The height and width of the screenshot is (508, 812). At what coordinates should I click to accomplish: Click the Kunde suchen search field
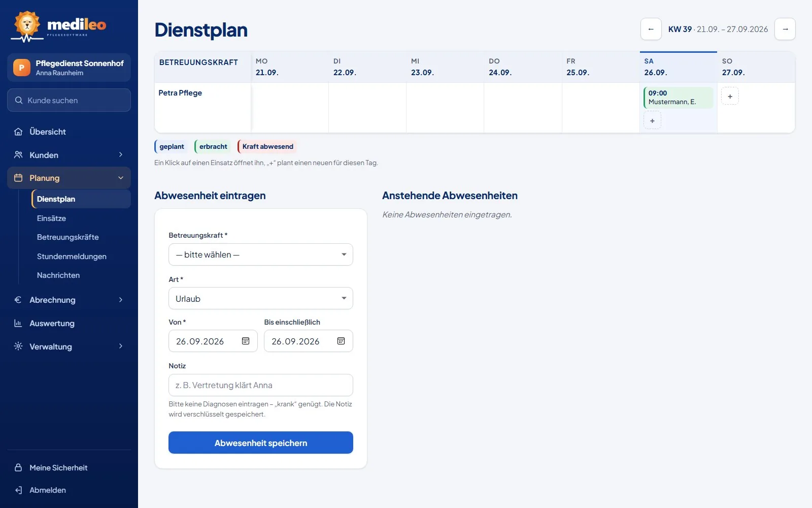pos(69,100)
